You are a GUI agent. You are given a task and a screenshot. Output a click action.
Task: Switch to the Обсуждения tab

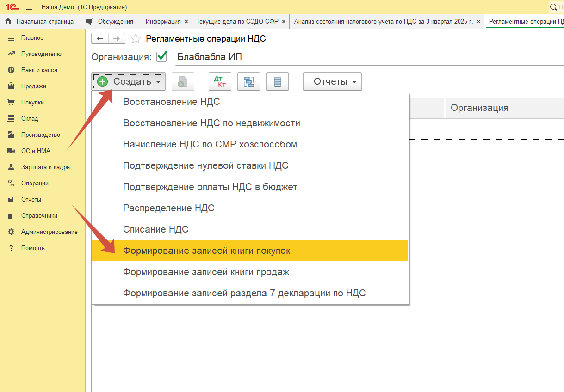[115, 21]
